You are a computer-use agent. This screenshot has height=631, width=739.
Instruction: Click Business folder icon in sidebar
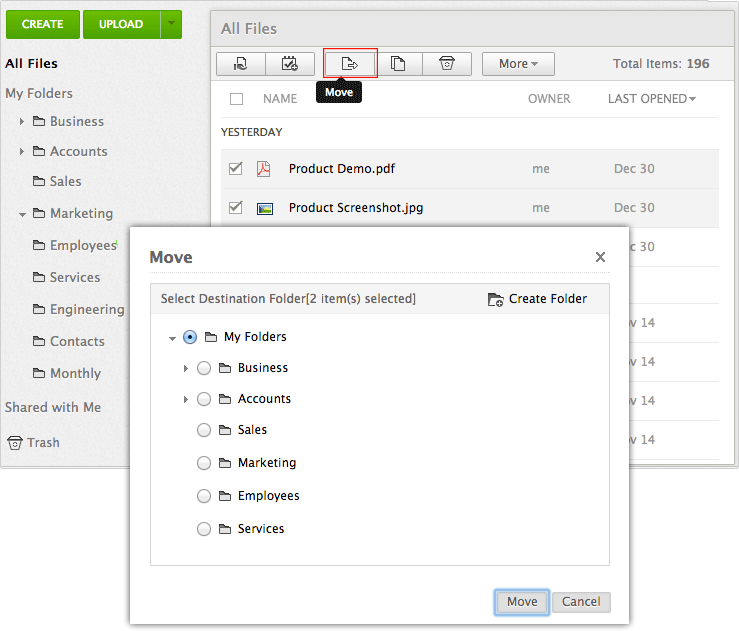(x=39, y=121)
